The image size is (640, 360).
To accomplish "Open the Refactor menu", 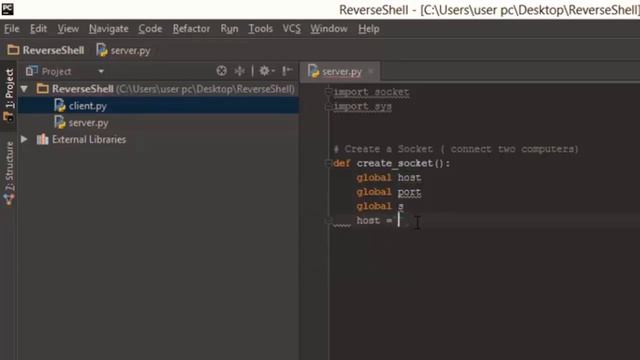I will 191,29.
